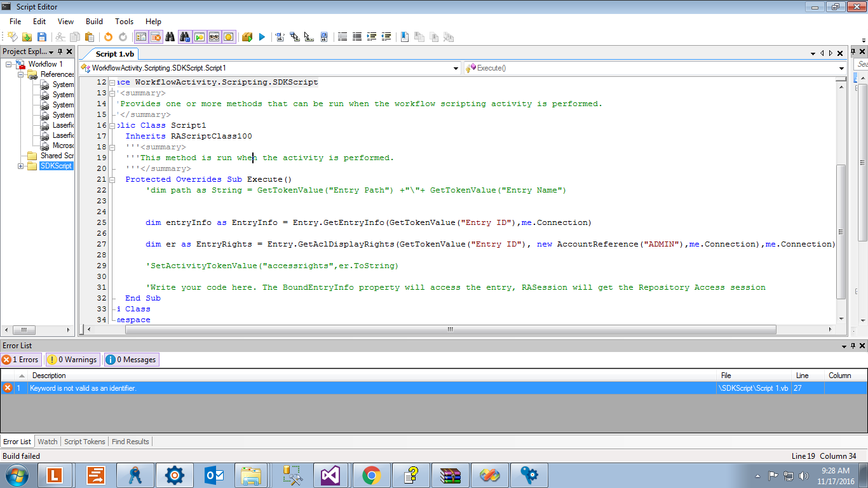Select the Script 1.vb editor tab
Image resolution: width=868 pixels, height=488 pixels.
[x=114, y=54]
